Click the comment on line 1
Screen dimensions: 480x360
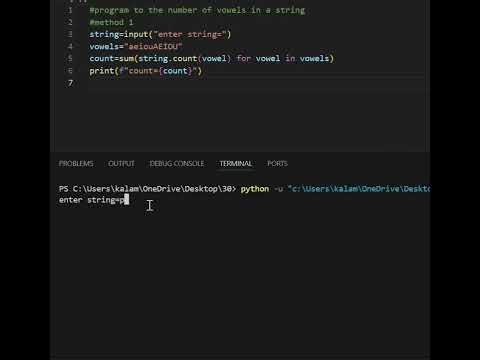click(197, 10)
